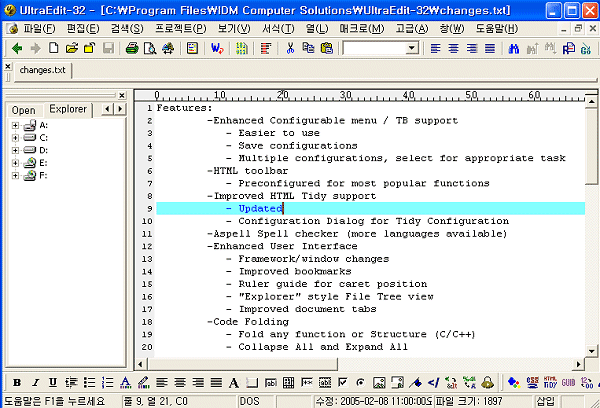Insert an image using the picture icon
Image resolution: width=600 pixels, height=408 pixels.
click(379, 382)
